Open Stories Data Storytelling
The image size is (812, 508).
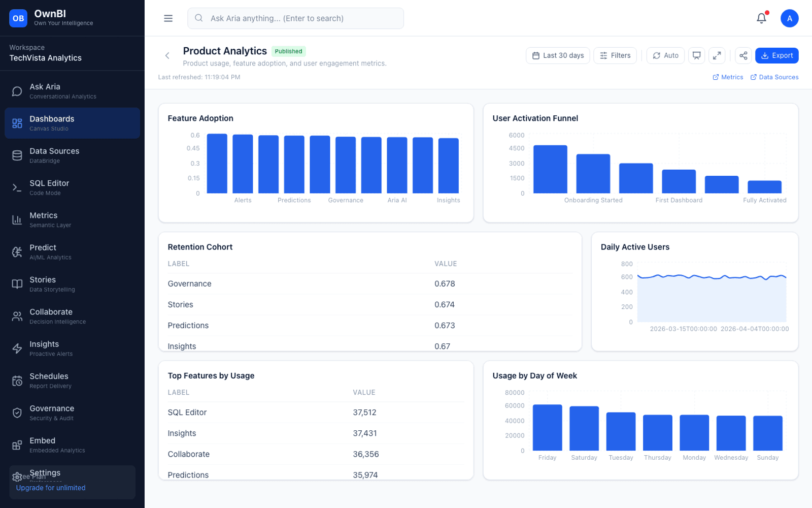72,284
